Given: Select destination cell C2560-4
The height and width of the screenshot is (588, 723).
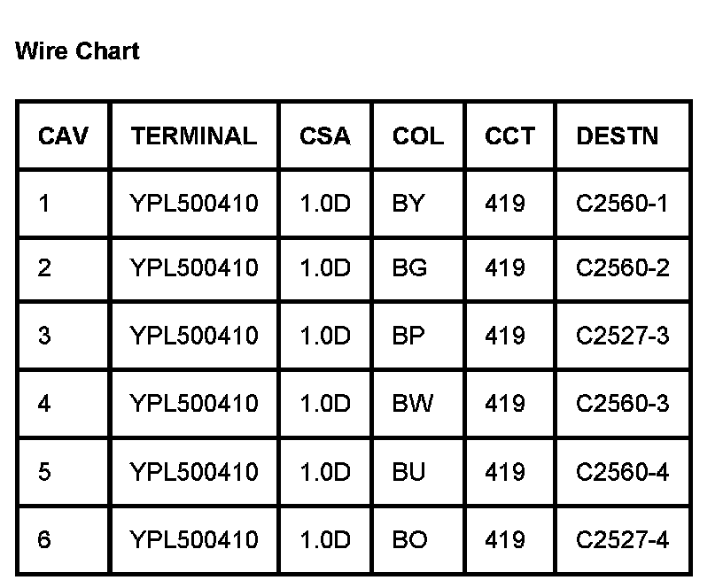Looking at the screenshot, I should 622,471.
